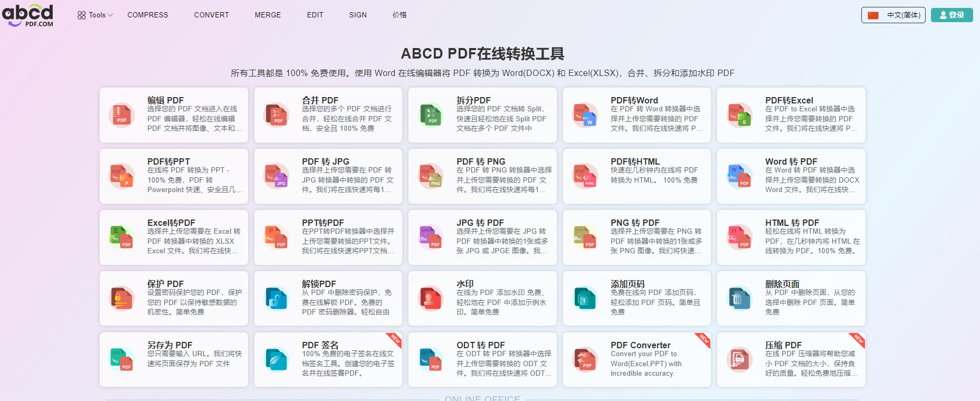Choose the 保护 PDF title
980x401 pixels.
click(x=166, y=284)
